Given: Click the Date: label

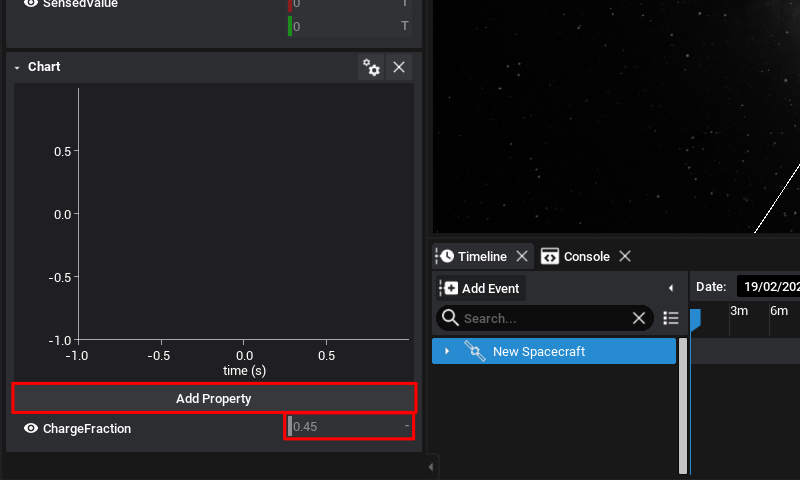Looking at the screenshot, I should [711, 287].
